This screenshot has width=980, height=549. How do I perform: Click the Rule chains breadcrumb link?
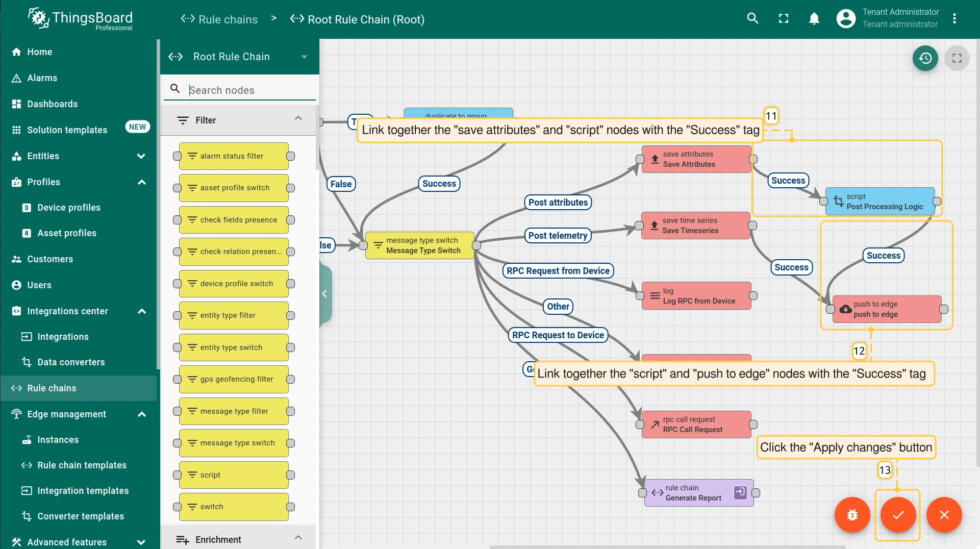tap(228, 19)
